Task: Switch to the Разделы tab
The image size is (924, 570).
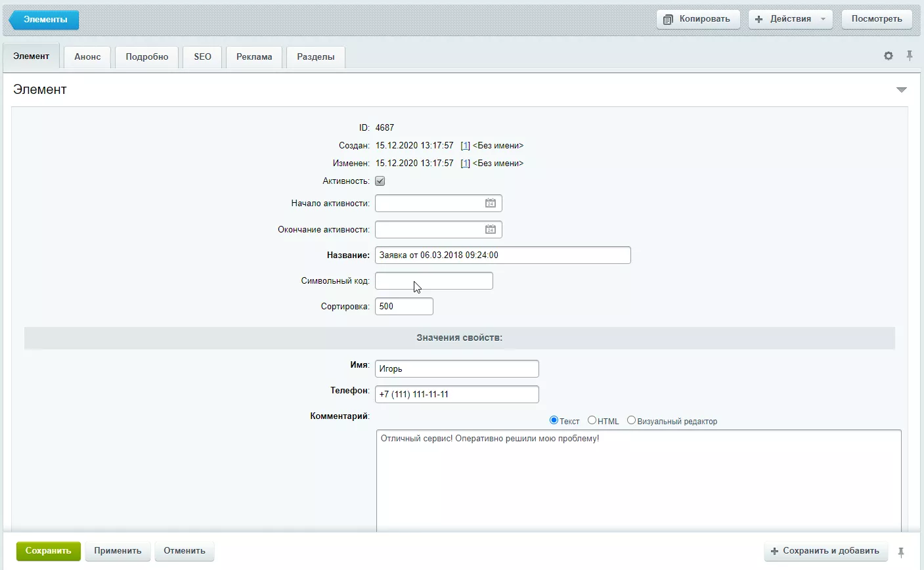Action: pyautogui.click(x=316, y=56)
